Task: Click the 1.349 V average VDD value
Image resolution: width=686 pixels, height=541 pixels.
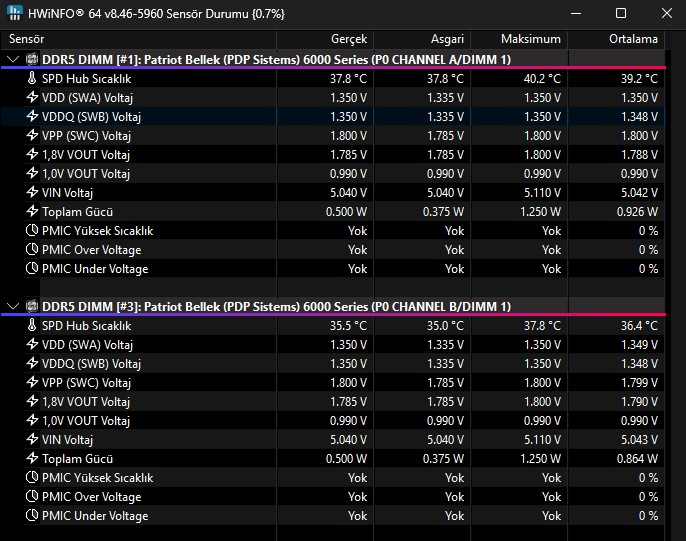Action: pyautogui.click(x=639, y=345)
